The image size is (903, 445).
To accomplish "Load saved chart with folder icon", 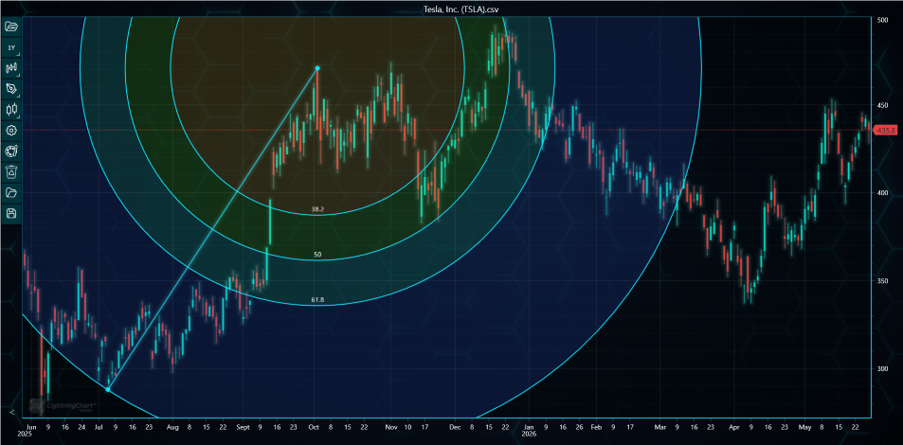I will pos(12,193).
